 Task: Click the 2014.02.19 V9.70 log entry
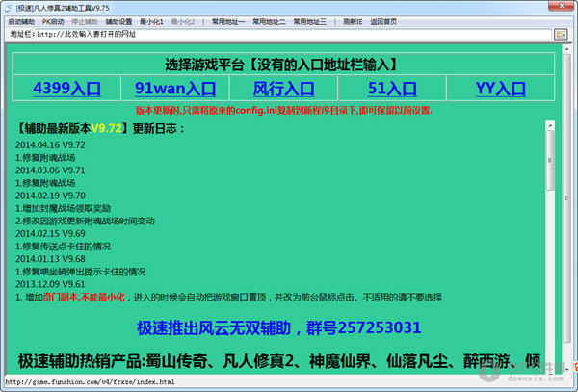50,196
